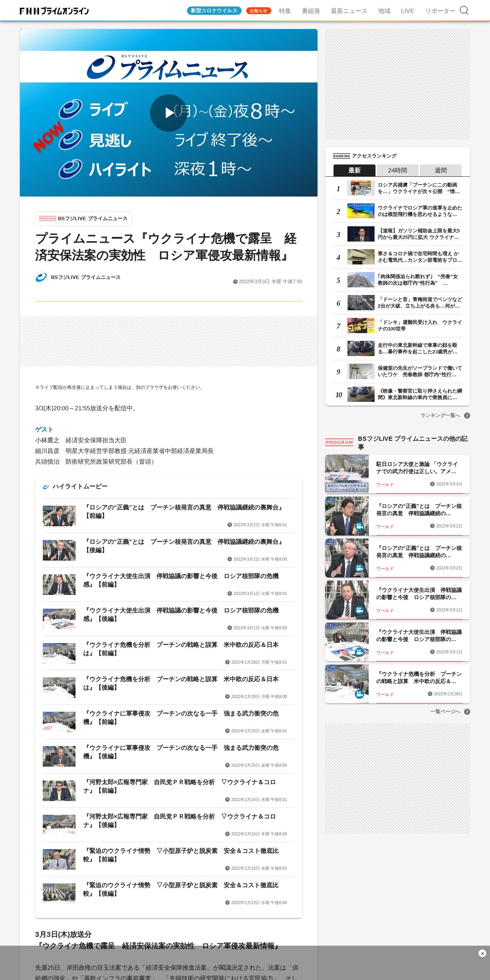
Task: Click 小林鷹之 経済安全保障担当大臣 text
Action: coord(81,440)
